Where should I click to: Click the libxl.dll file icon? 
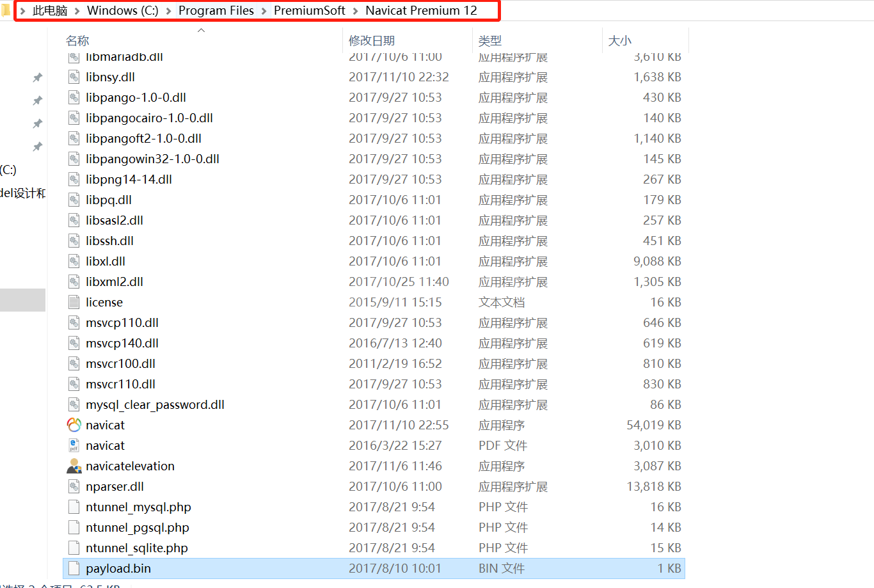[x=74, y=261]
